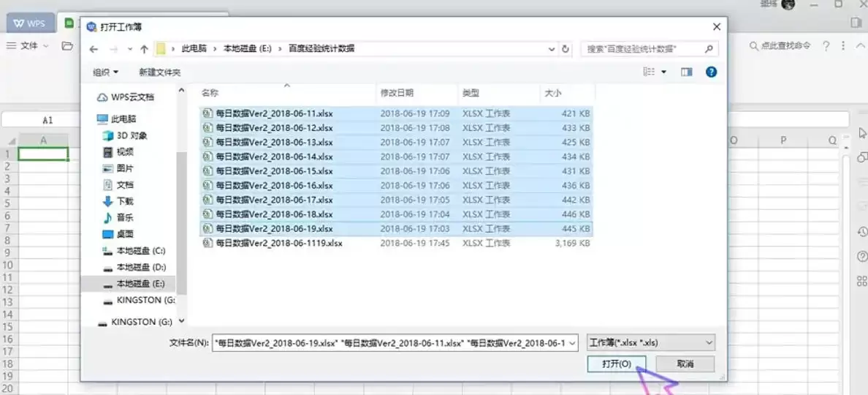The width and height of the screenshot is (868, 395).
Task: Sort files by 修改日期 column
Action: [396, 94]
